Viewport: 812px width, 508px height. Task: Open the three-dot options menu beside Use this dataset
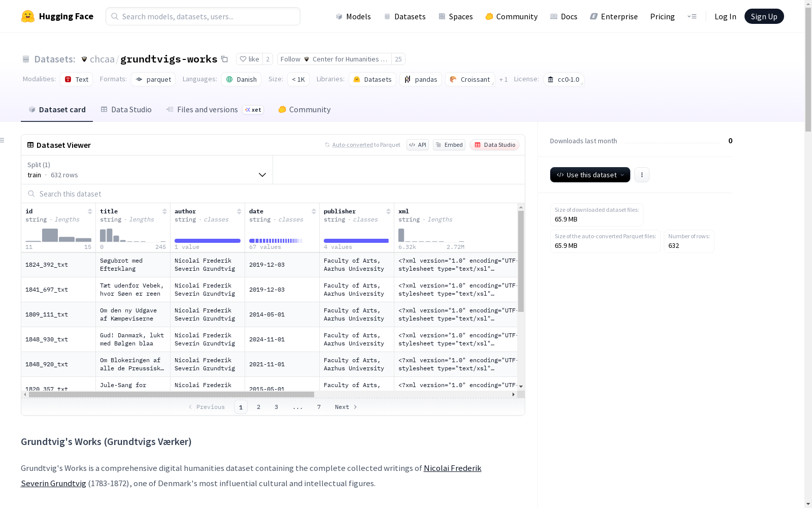pos(642,175)
